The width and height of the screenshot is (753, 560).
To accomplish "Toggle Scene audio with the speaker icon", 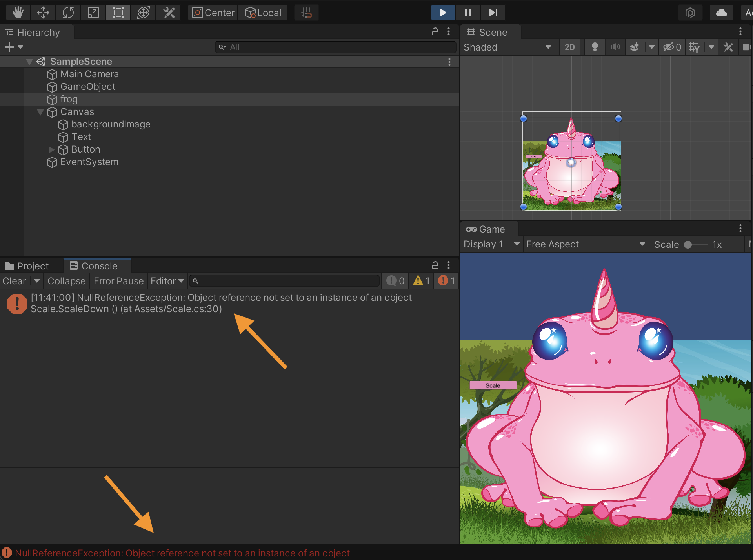I will [x=615, y=47].
